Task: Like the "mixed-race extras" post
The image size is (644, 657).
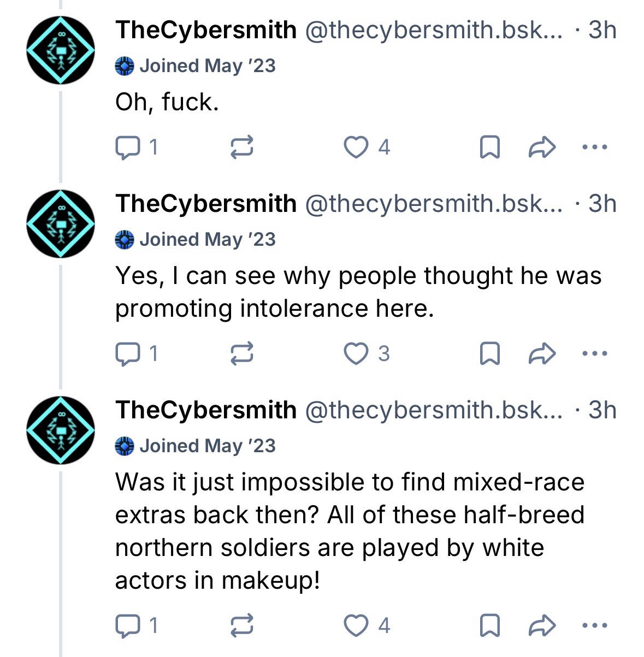Action: tap(356, 625)
